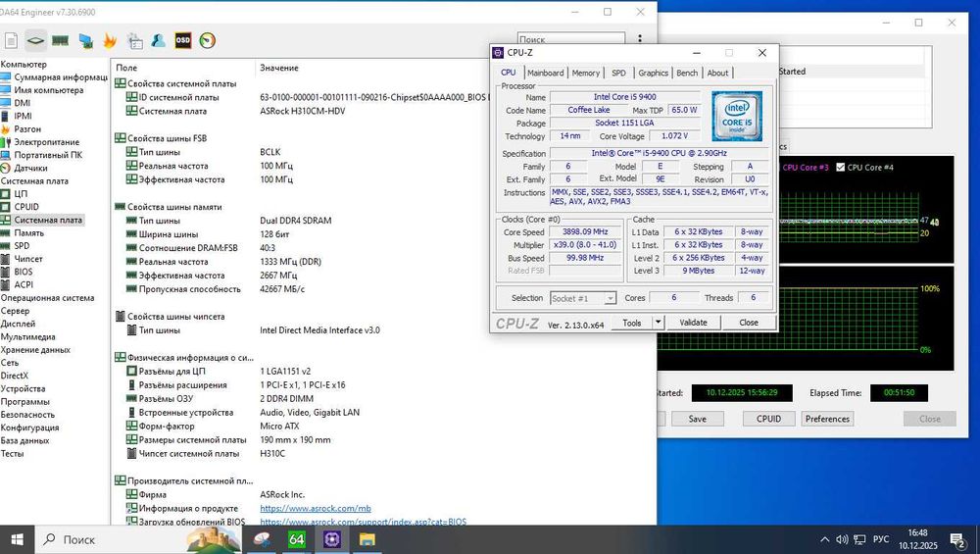Switch to the Bench tab in CPU-Z

[687, 73]
